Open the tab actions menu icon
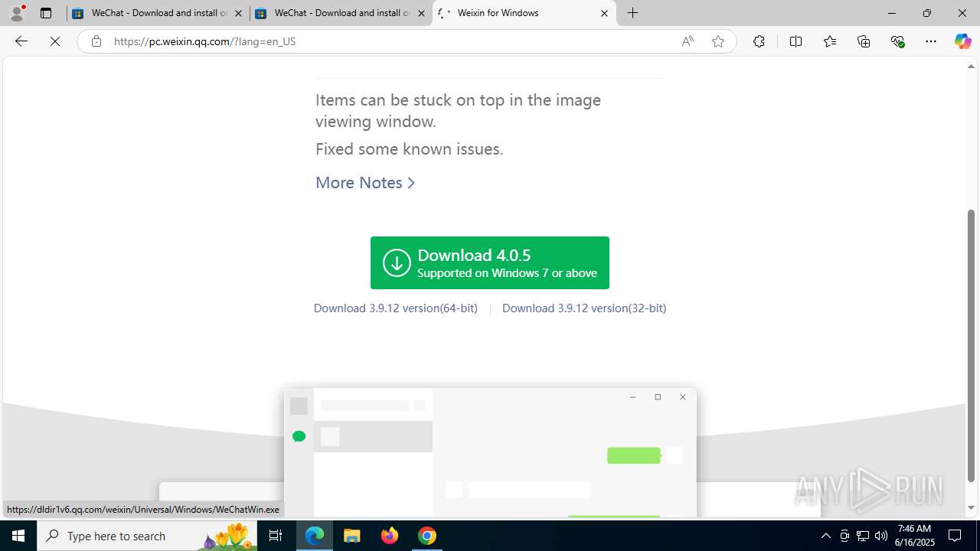This screenshot has width=980, height=551. [x=46, y=13]
